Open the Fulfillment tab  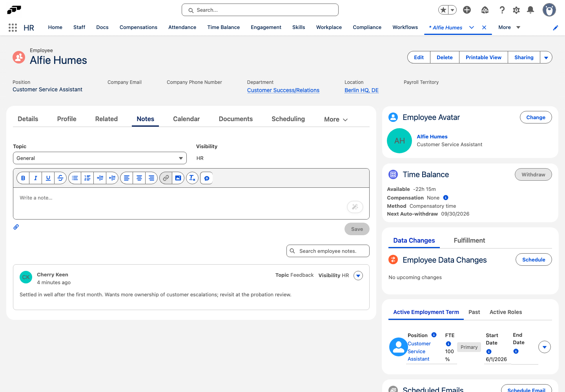coord(469,240)
